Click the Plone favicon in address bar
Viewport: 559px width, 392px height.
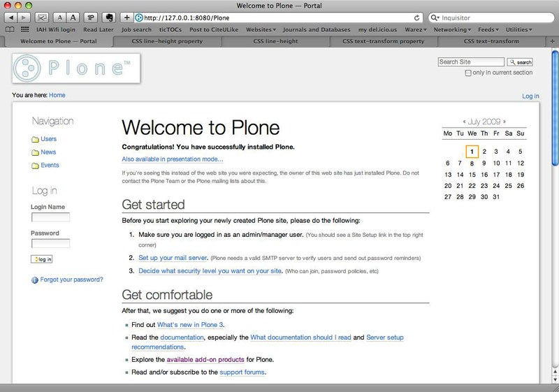tap(139, 17)
